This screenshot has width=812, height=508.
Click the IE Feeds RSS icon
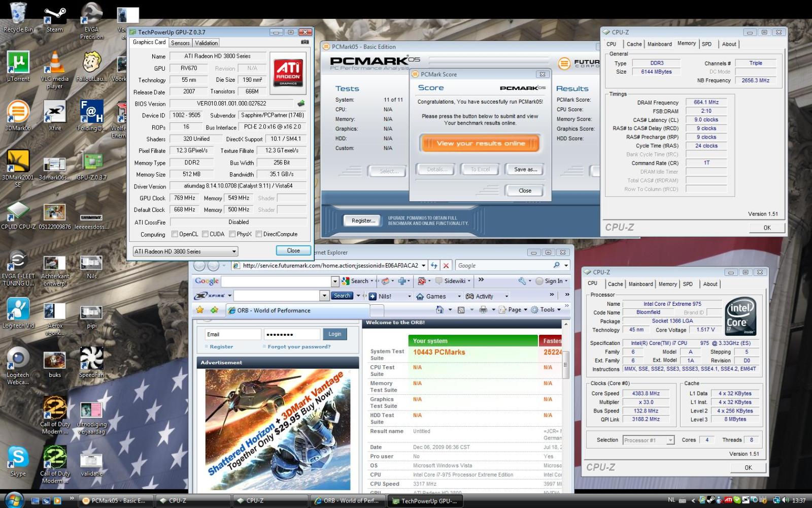[x=461, y=310]
